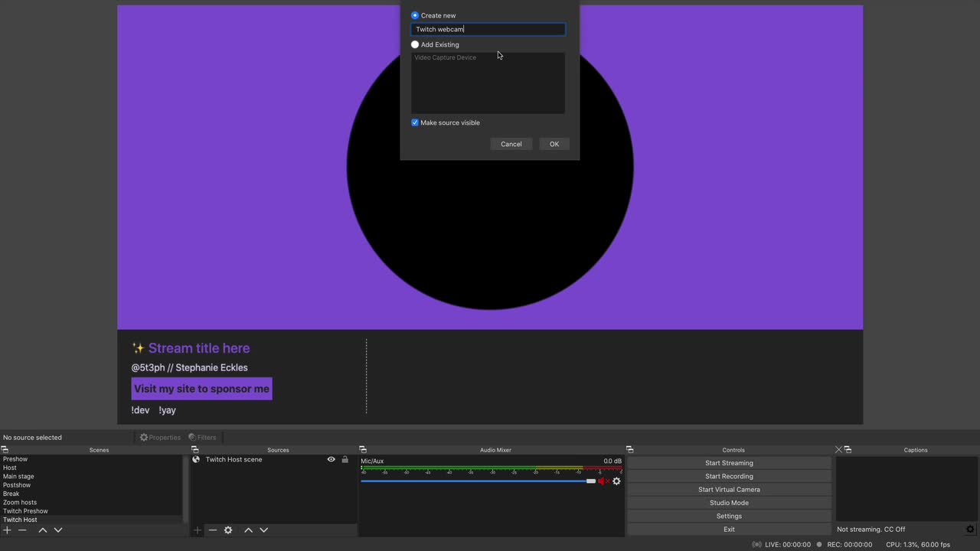The width and height of the screenshot is (980, 551).
Task: Click the lock icon for Twitch Host scene
Action: [345, 460]
